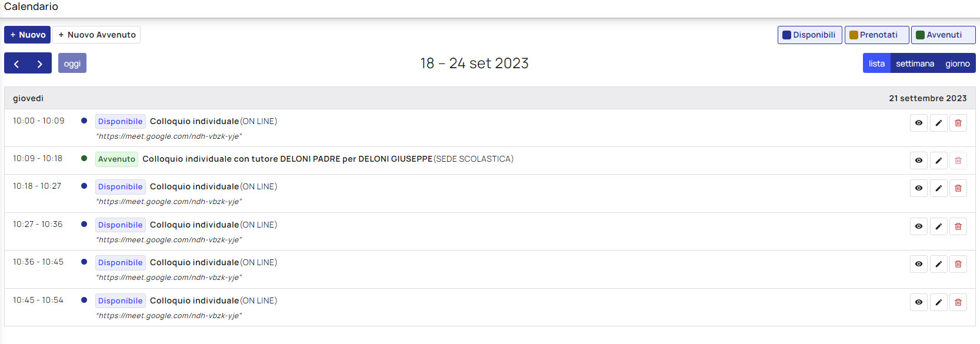Switch to settimana view

(x=915, y=64)
